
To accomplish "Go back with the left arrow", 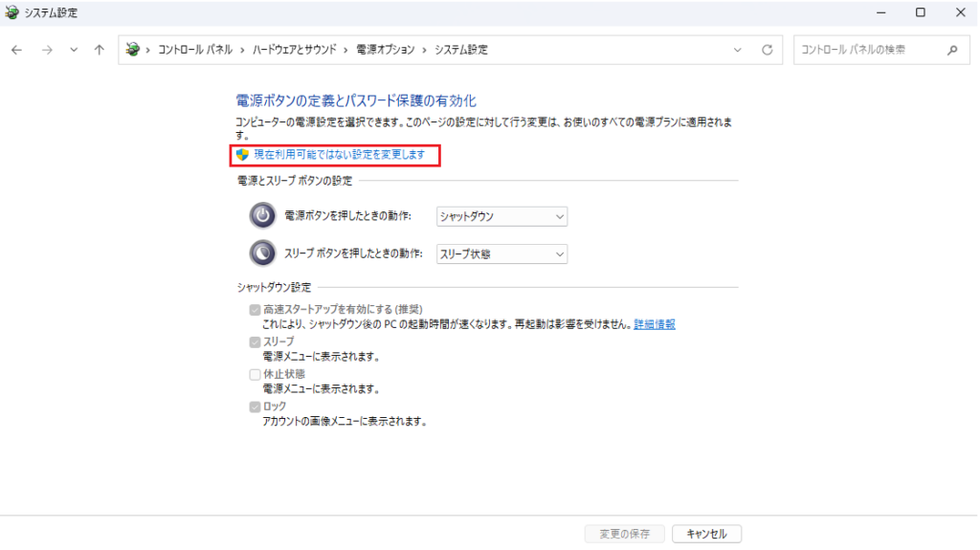I will point(17,50).
